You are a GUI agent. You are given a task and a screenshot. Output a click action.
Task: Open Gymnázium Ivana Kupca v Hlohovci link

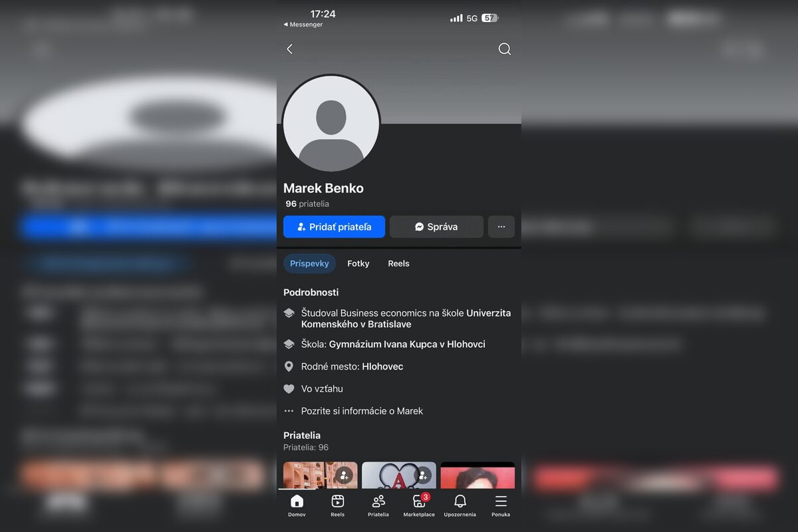pyautogui.click(x=407, y=344)
